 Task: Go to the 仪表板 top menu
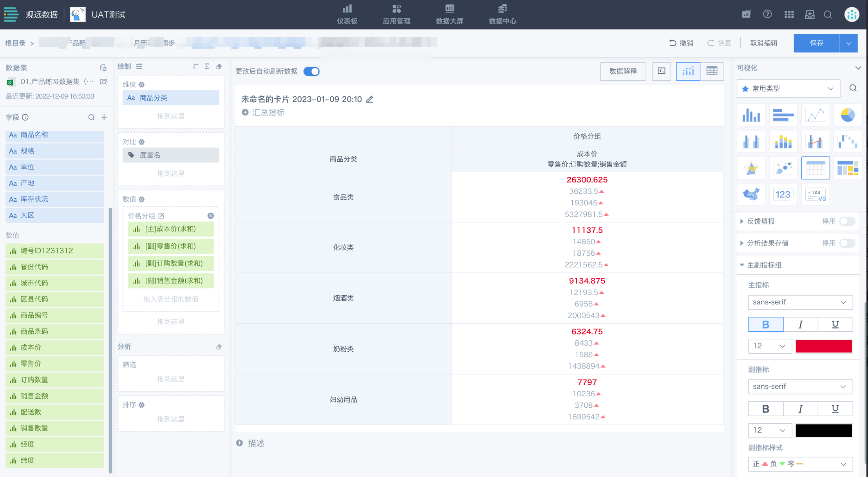(x=347, y=14)
